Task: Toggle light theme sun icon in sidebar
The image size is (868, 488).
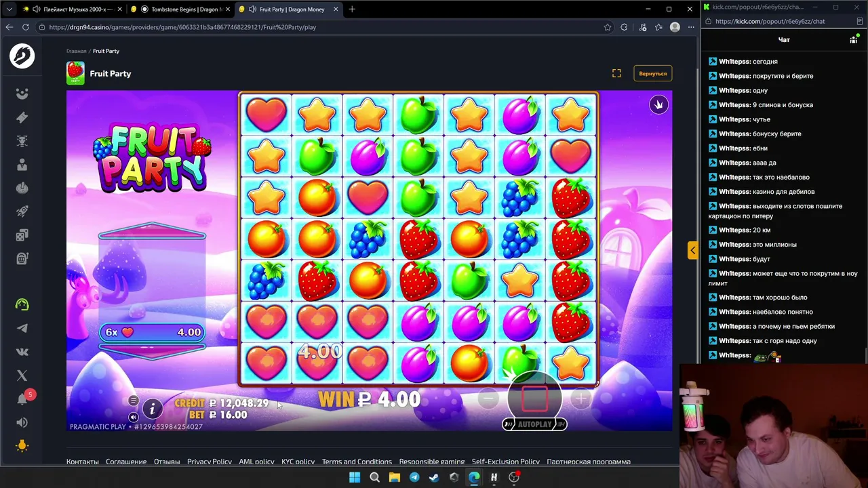Action: pyautogui.click(x=22, y=445)
